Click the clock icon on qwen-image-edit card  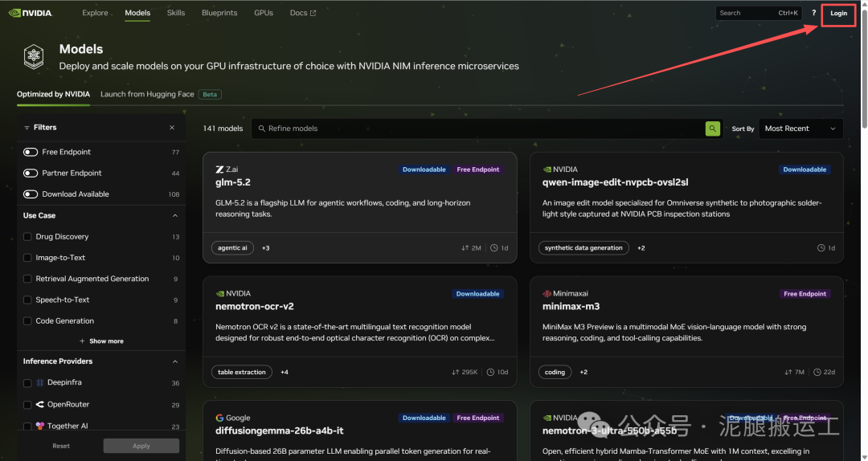point(821,248)
